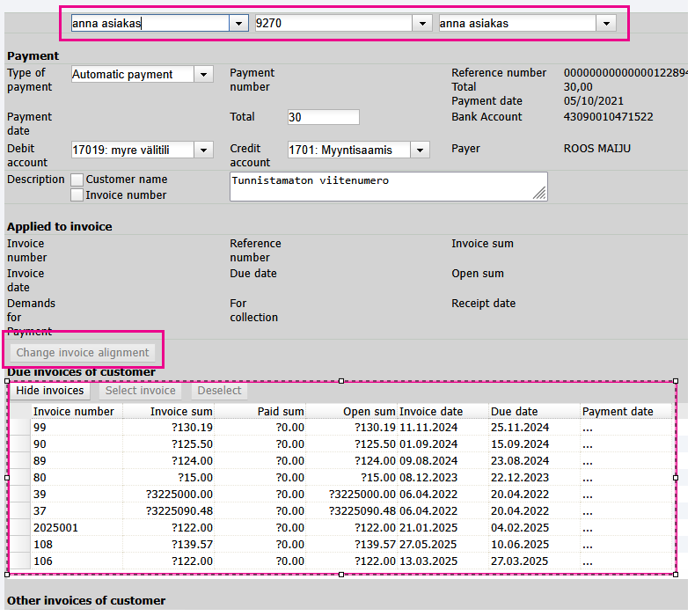The image size is (695, 616).
Task: Click the invoice date 27.05.2025 cell
Action: [443, 545]
